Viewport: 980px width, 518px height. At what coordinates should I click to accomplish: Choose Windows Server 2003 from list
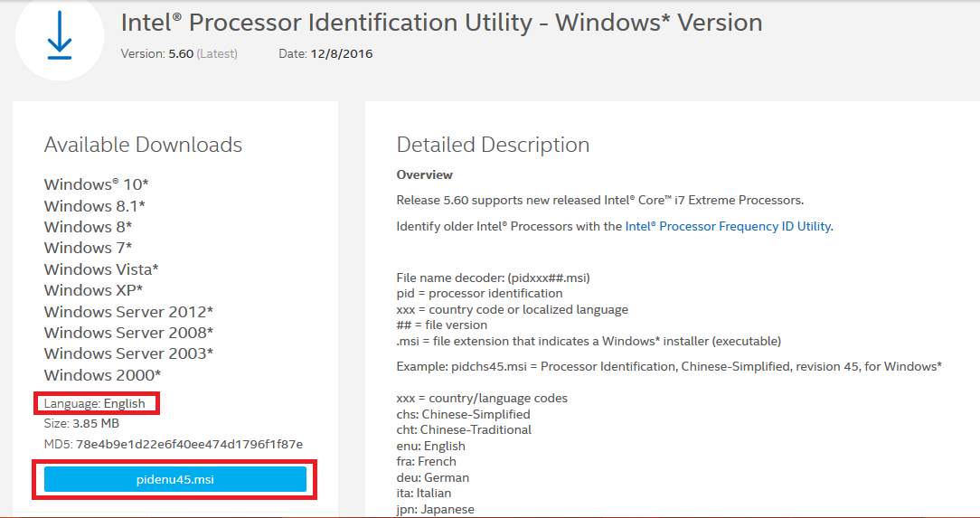pyautogui.click(x=128, y=353)
